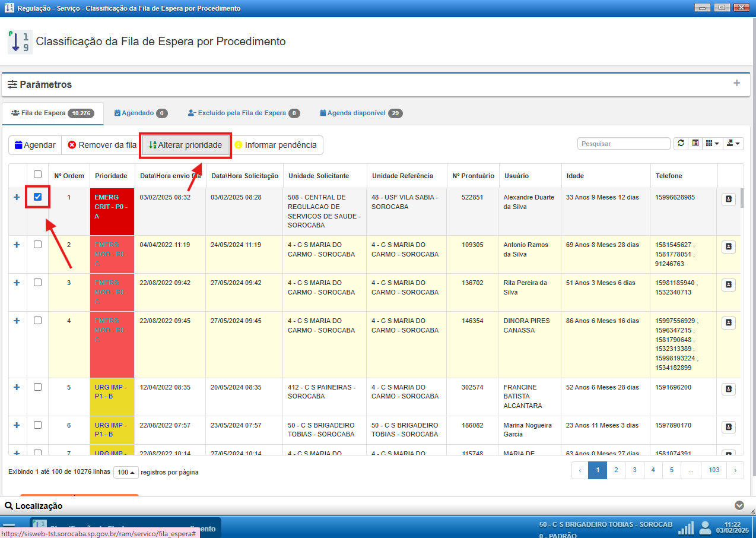Image resolution: width=756 pixels, height=538 pixels.
Task: Toggle the card view icon
Action: 695,144
